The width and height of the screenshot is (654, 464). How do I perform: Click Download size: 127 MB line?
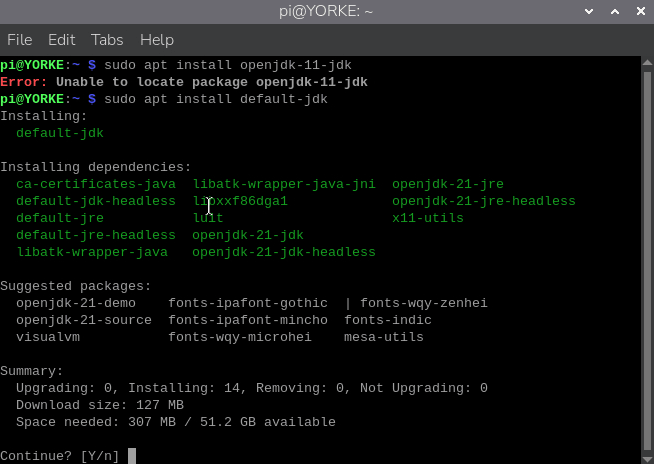[x=100, y=405]
